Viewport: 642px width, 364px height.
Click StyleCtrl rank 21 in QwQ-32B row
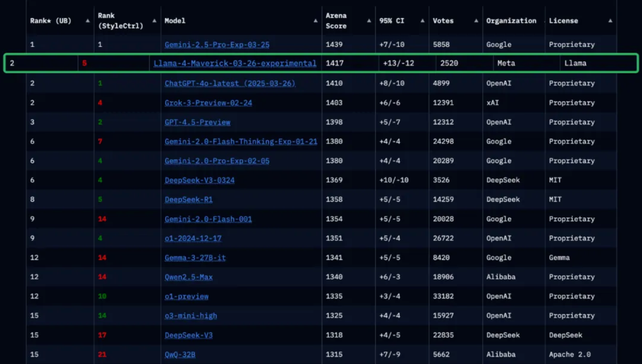pos(102,354)
